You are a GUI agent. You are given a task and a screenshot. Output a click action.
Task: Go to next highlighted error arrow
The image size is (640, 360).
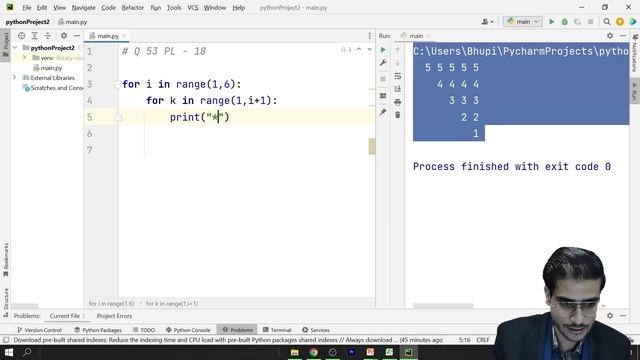(369, 49)
